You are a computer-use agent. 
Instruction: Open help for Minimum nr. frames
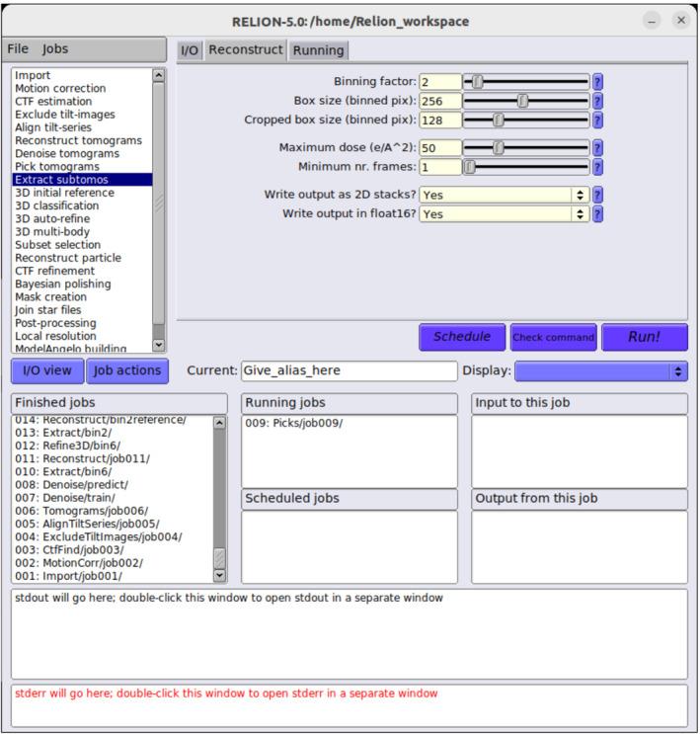pyautogui.click(x=597, y=167)
